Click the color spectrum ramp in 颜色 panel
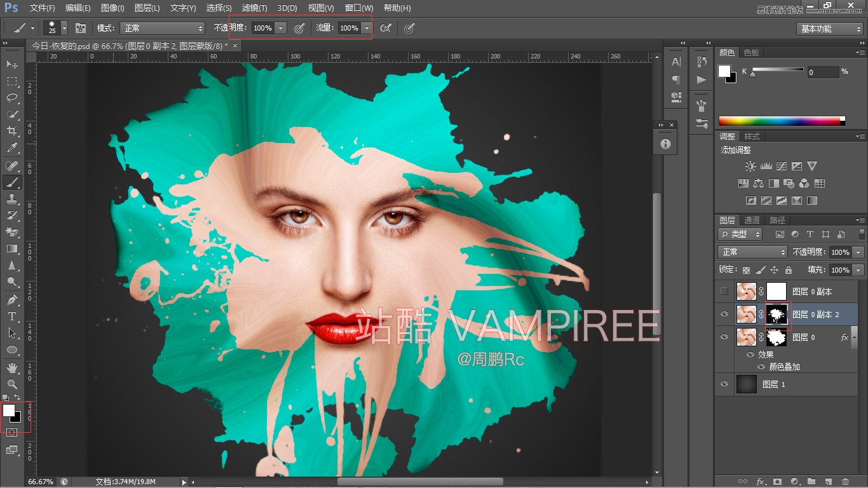 782,121
